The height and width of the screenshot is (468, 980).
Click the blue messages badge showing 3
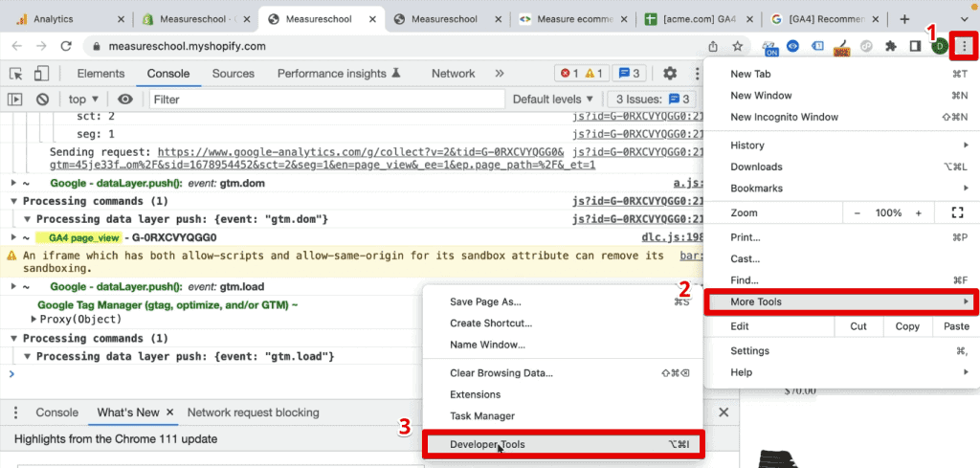pyautogui.click(x=629, y=74)
